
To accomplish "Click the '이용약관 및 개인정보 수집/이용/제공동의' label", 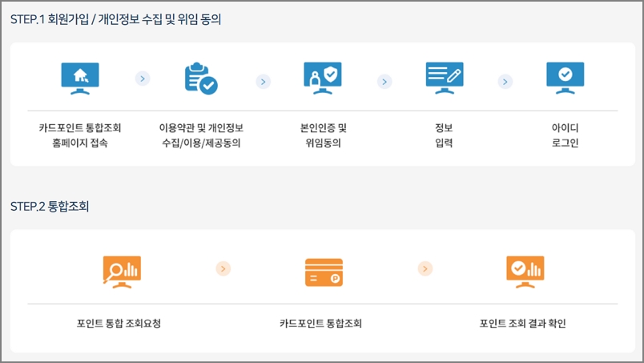I will click(201, 135).
